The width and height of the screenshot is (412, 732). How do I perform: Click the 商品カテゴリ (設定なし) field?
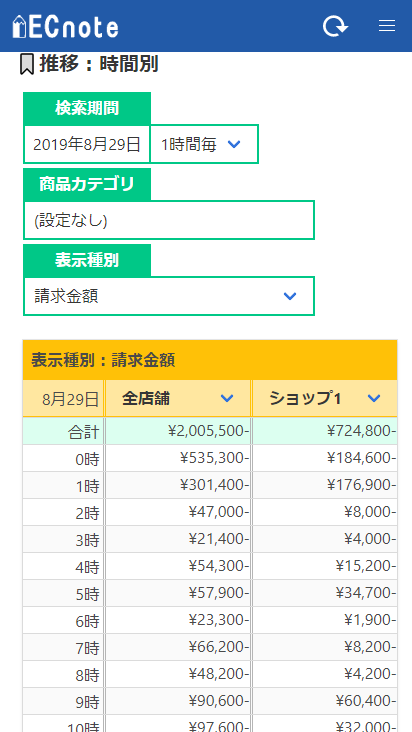pyautogui.click(x=169, y=220)
